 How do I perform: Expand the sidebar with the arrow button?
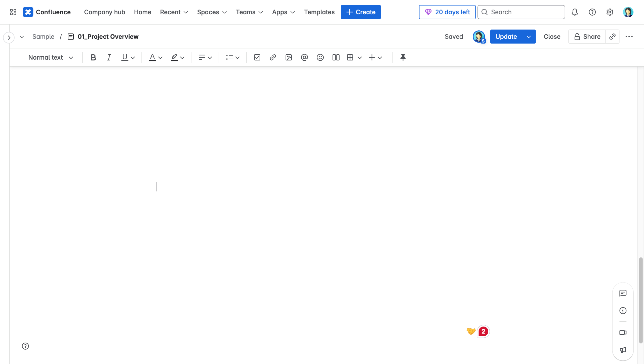pos(9,38)
